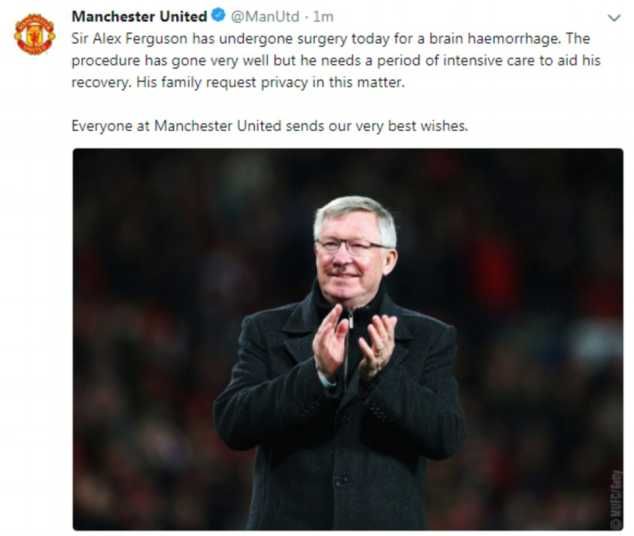This screenshot has height=536, width=634.
Task: Open the Manchester United display name
Action: tap(139, 16)
